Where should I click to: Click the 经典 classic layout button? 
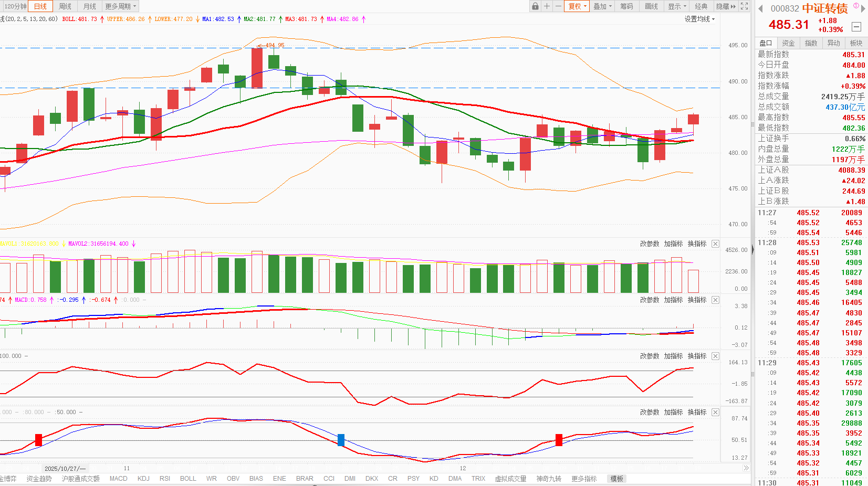click(x=701, y=6)
